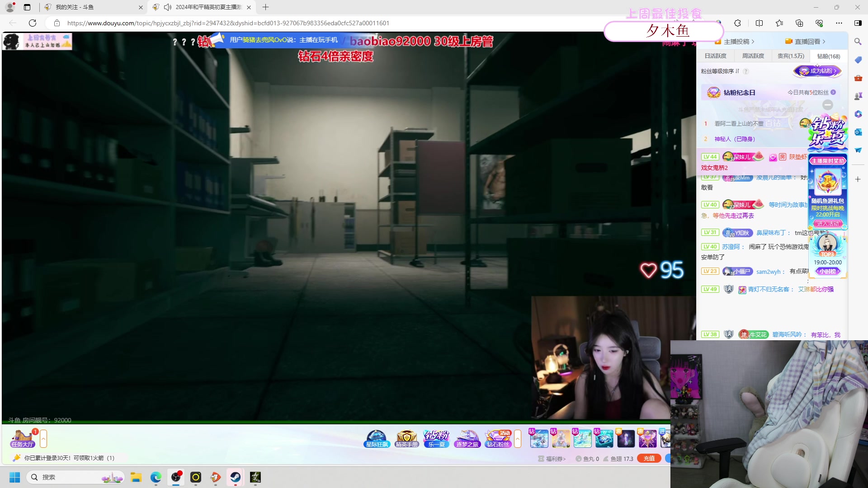Open File Explorer from the taskbar

tap(136, 477)
